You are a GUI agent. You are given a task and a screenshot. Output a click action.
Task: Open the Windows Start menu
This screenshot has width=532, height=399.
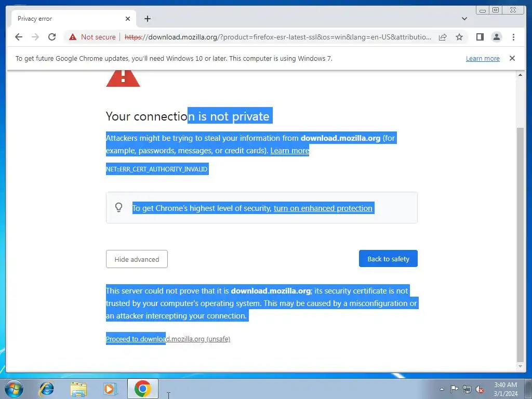[14, 389]
